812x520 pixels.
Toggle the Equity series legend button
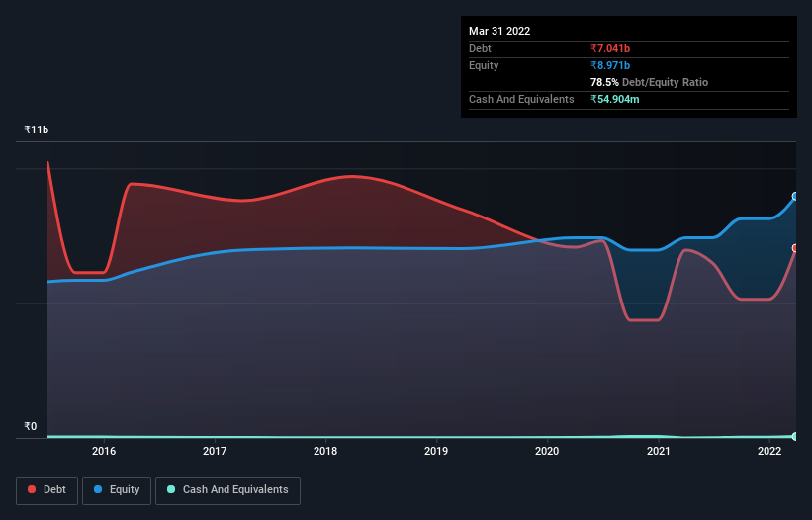pos(117,490)
